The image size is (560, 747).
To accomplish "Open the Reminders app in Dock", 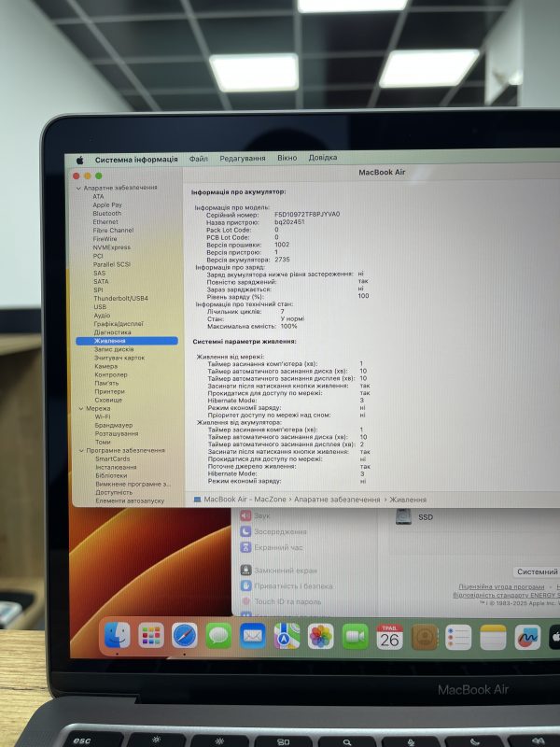I will click(458, 638).
